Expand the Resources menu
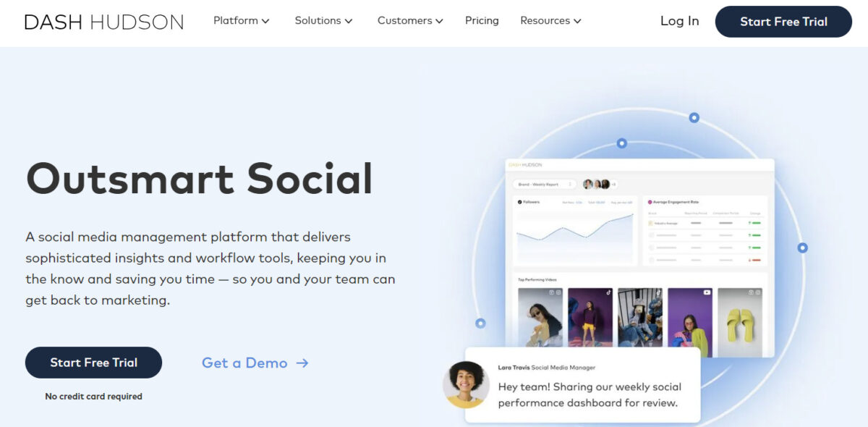868x427 pixels. tap(550, 21)
